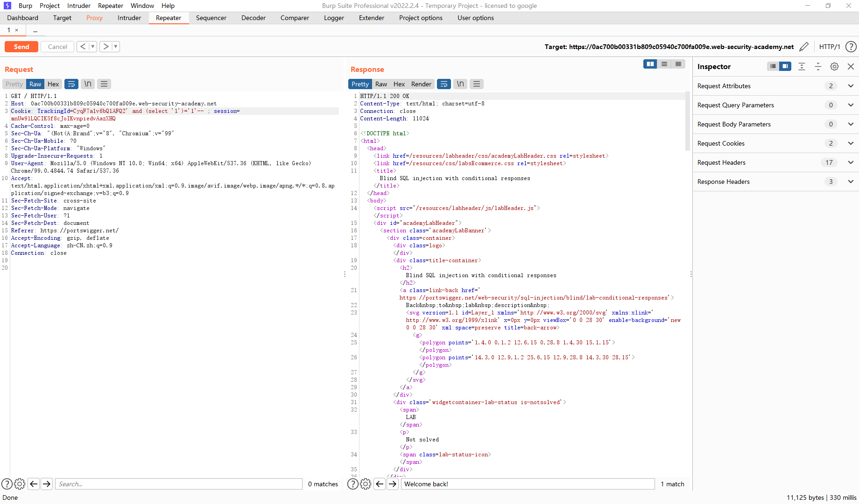
Task: Go to next Response search match
Action: [x=393, y=484]
